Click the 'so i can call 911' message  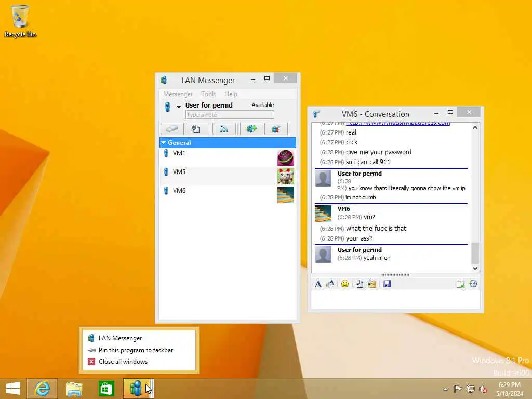click(x=368, y=162)
